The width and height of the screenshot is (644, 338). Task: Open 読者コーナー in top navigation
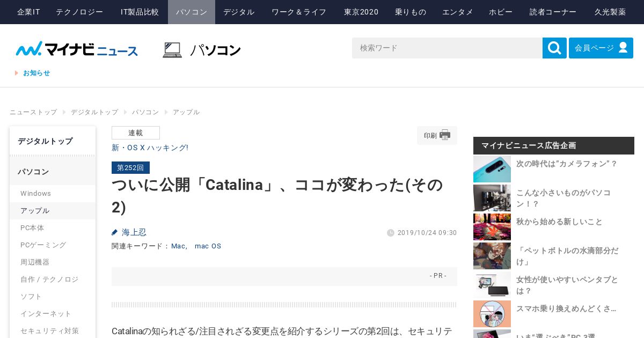(x=553, y=12)
